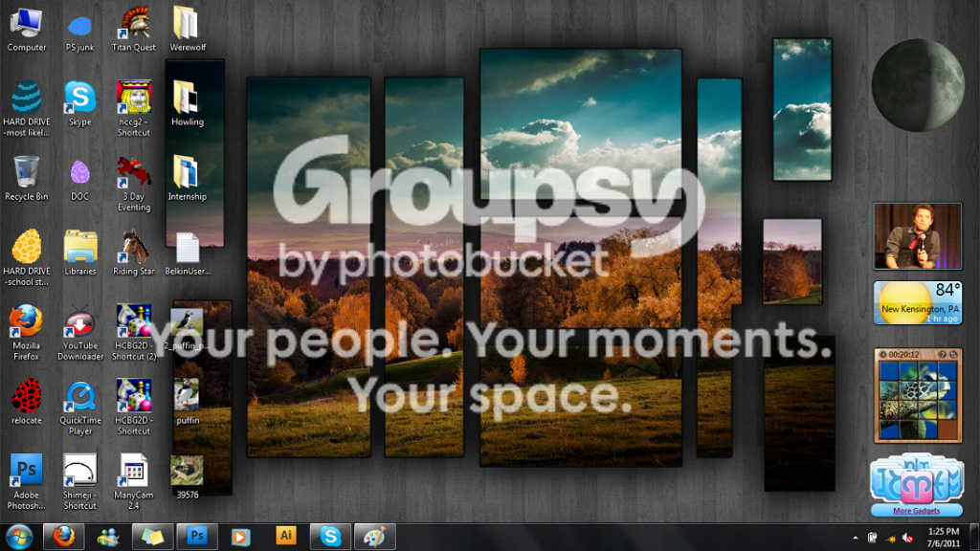Launch the 3 Day Eventing shortcut
Viewport: 980px width, 551px height.
coord(134,184)
